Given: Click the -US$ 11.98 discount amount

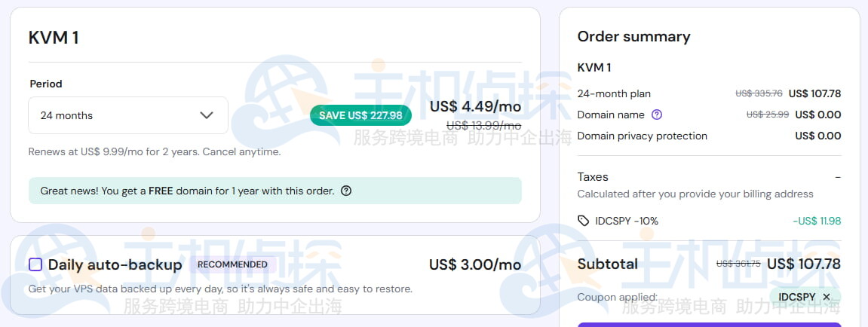Looking at the screenshot, I should (x=817, y=221).
